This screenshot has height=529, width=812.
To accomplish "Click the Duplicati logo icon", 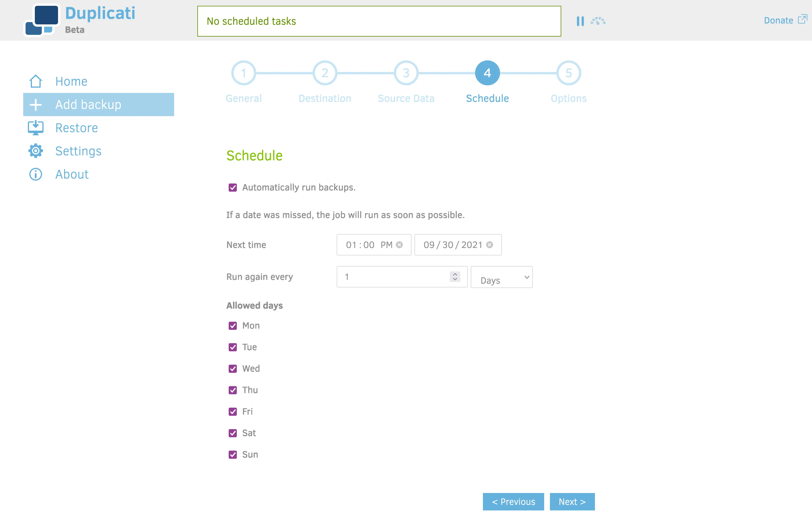I will tap(42, 19).
